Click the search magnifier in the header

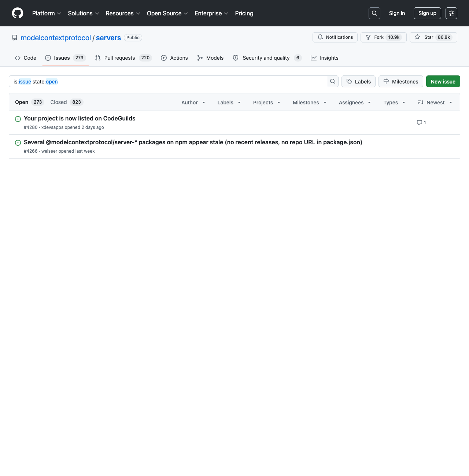[x=374, y=13]
